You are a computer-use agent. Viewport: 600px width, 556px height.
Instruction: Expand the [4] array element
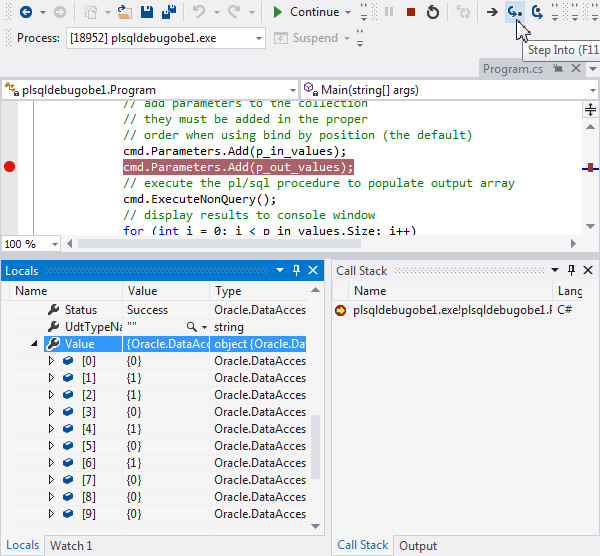[51, 429]
